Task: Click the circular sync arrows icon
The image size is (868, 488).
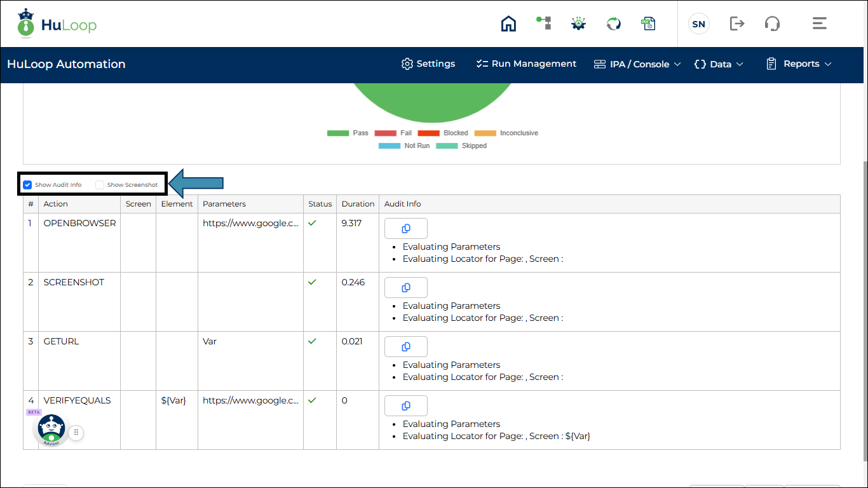Action: pos(613,24)
